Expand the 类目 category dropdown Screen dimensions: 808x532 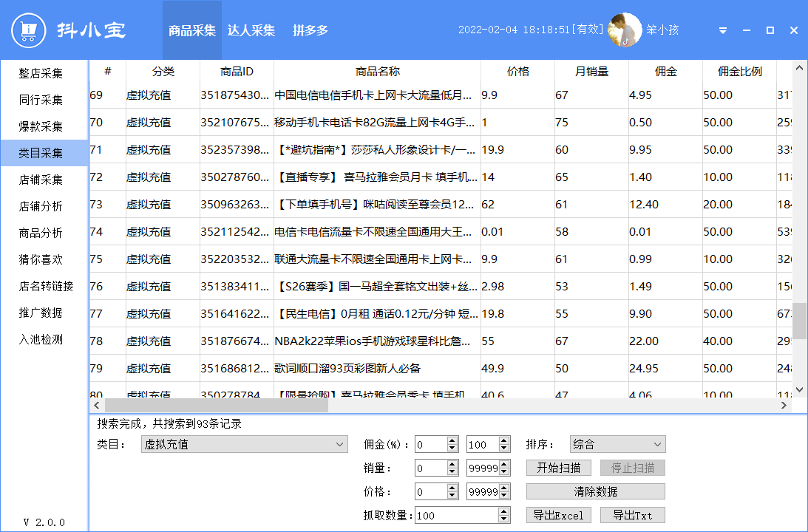click(339, 444)
